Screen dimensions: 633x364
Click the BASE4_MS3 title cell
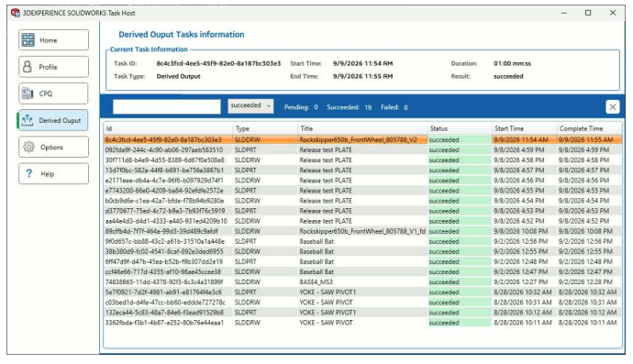coord(316,281)
